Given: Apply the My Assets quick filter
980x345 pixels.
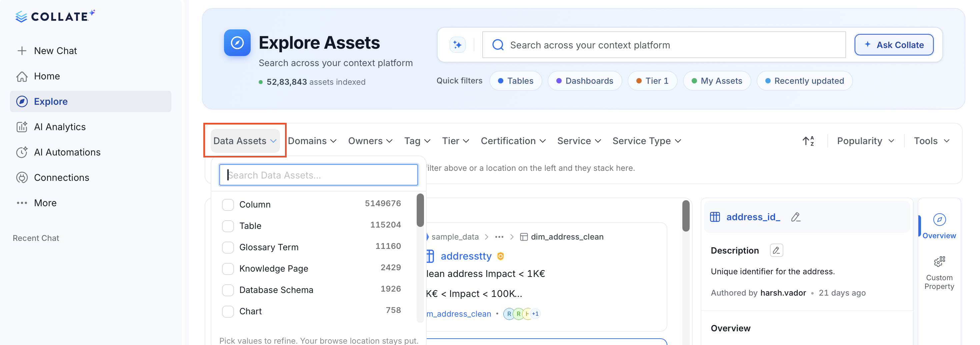Looking at the screenshot, I should click(717, 81).
